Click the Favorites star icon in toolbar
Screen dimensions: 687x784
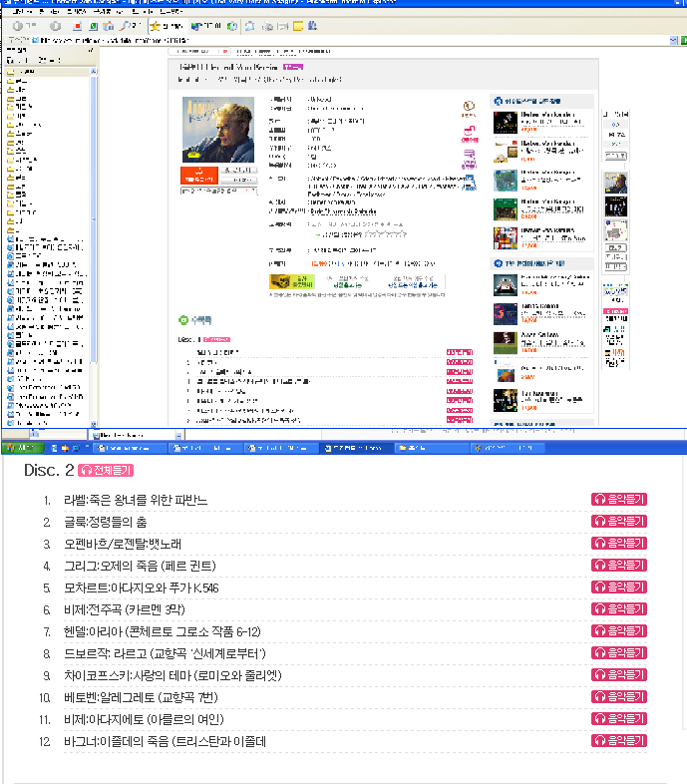[x=155, y=25]
